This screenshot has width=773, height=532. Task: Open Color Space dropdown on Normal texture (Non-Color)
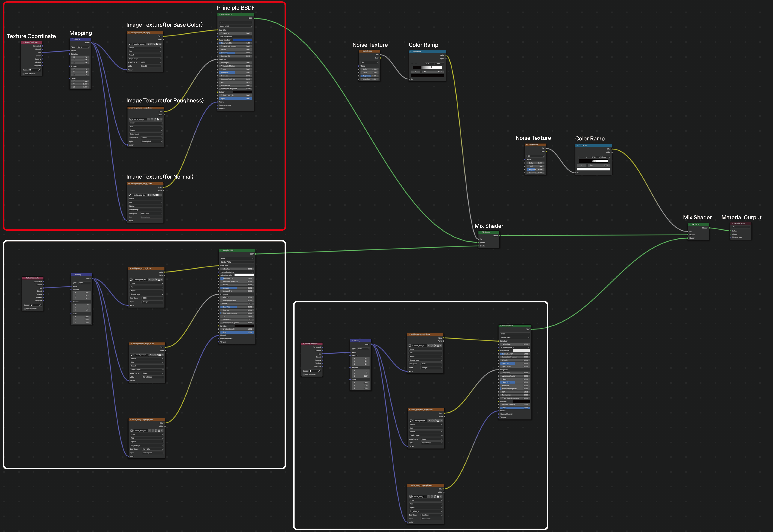coord(151,213)
